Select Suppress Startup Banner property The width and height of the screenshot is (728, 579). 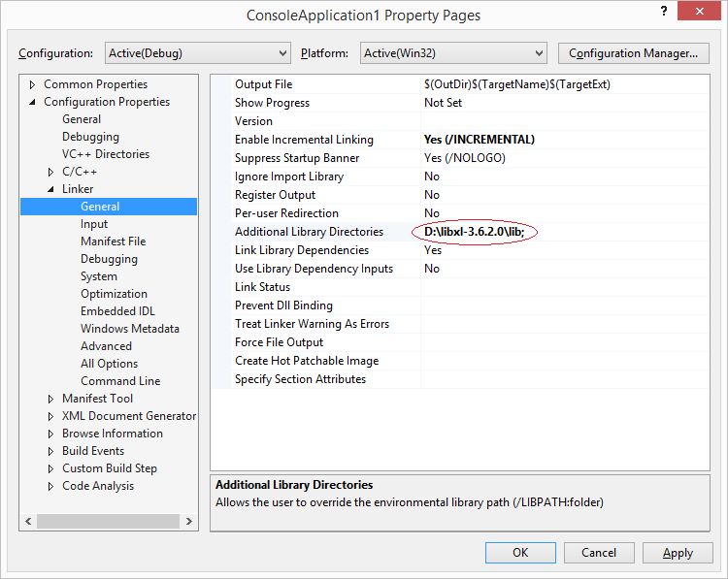[x=297, y=158]
